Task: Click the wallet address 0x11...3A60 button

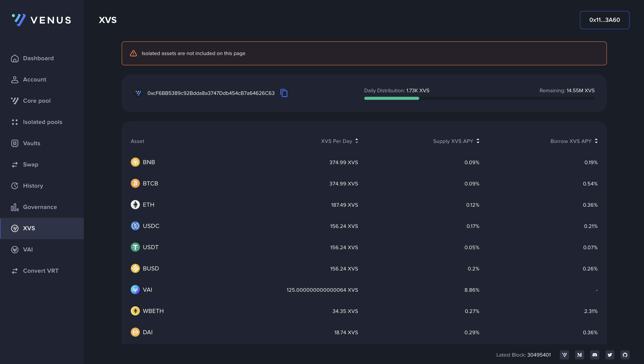Action: 604,20
